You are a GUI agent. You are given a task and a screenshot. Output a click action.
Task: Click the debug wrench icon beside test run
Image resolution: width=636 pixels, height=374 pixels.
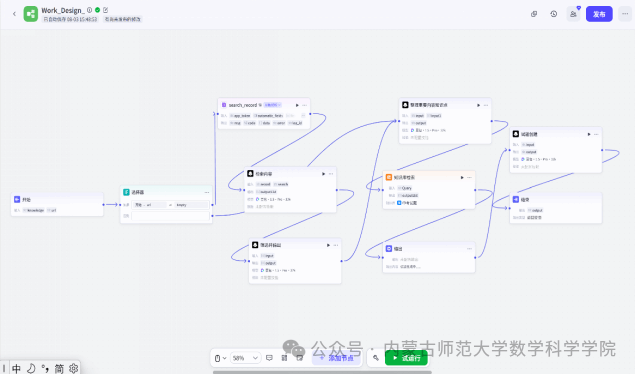[x=376, y=358]
